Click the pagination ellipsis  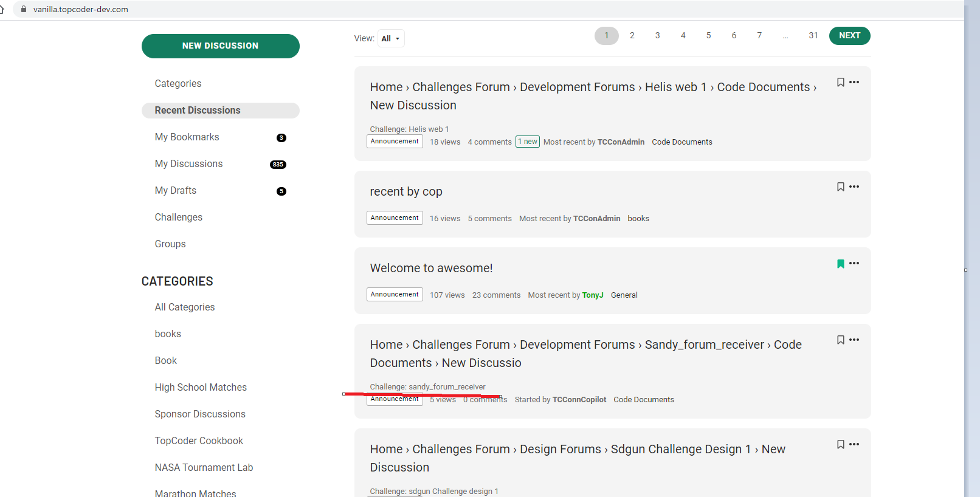pyautogui.click(x=785, y=36)
